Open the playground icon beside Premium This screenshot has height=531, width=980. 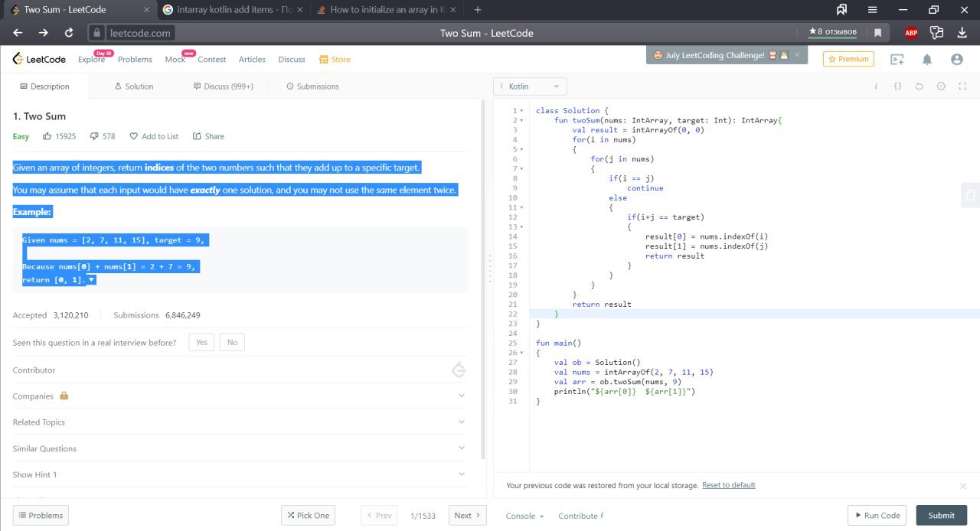(897, 59)
